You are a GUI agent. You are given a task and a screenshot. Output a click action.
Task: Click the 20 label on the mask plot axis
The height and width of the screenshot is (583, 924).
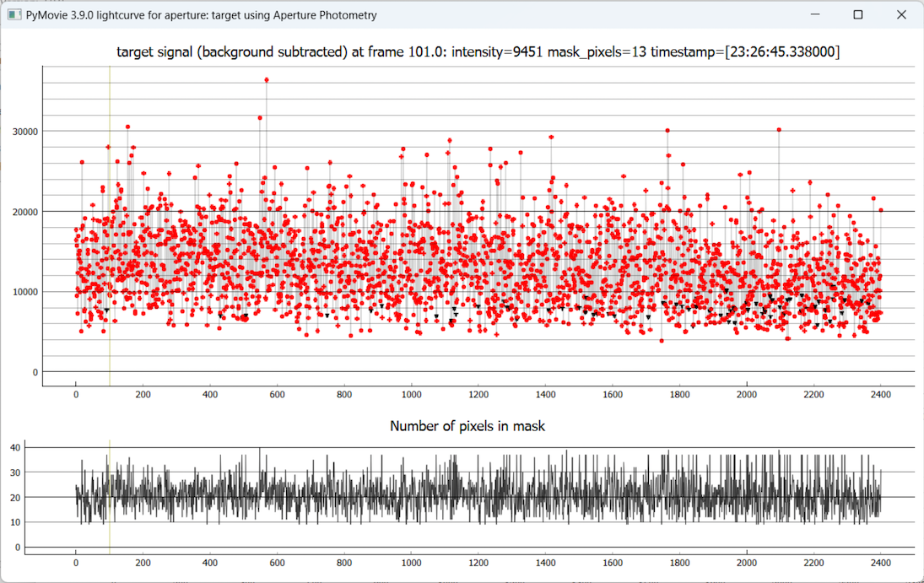tap(14, 498)
